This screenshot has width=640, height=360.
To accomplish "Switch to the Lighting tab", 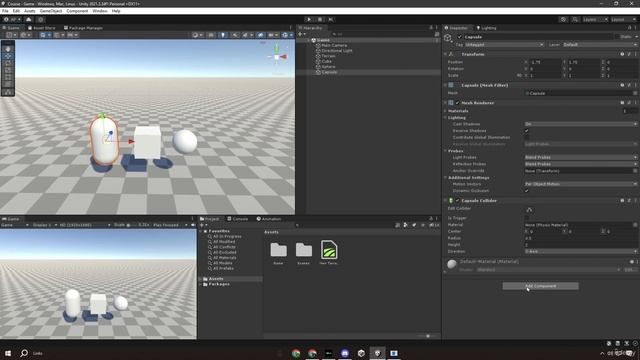I will point(486,28).
